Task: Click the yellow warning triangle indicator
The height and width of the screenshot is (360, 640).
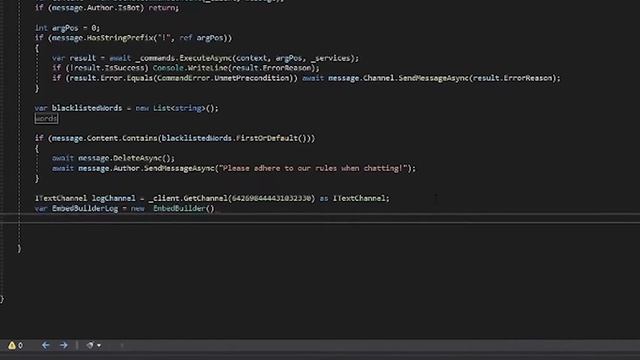Action: (12, 345)
